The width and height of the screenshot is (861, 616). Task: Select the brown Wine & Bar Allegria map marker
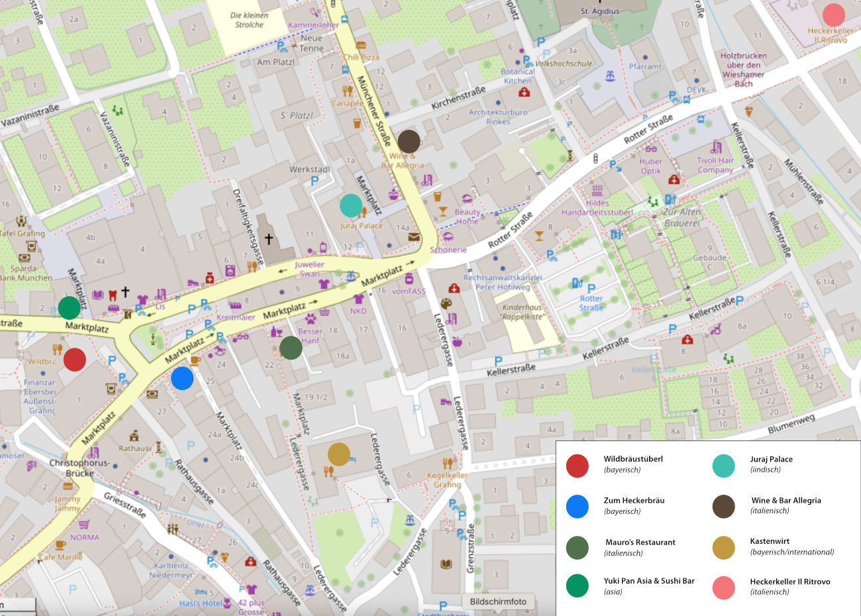(409, 142)
